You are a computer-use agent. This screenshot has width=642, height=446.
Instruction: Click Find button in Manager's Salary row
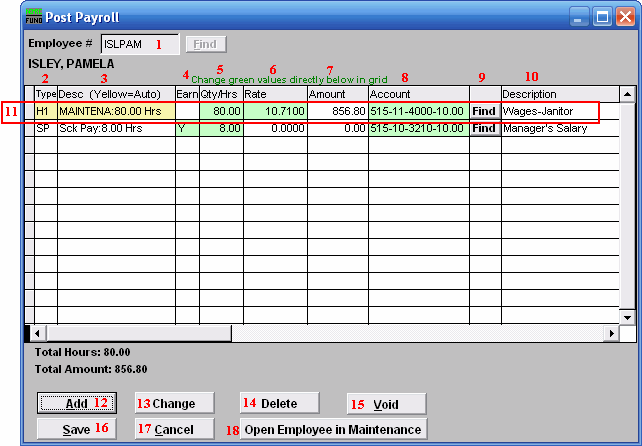[x=484, y=129]
